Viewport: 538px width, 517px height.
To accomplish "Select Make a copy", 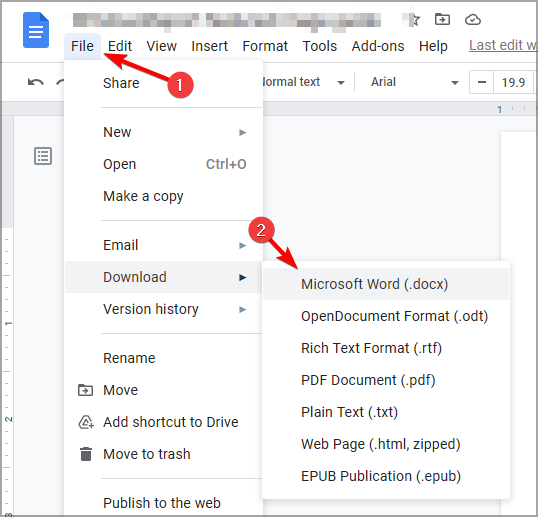I will pos(163,196).
